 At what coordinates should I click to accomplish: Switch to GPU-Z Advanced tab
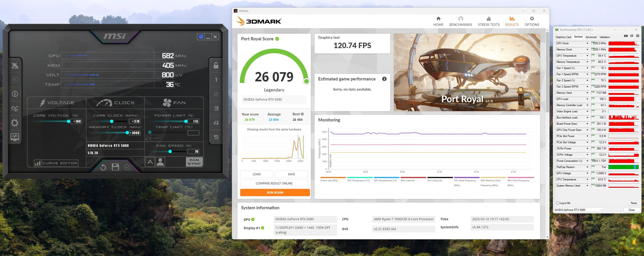(x=591, y=37)
